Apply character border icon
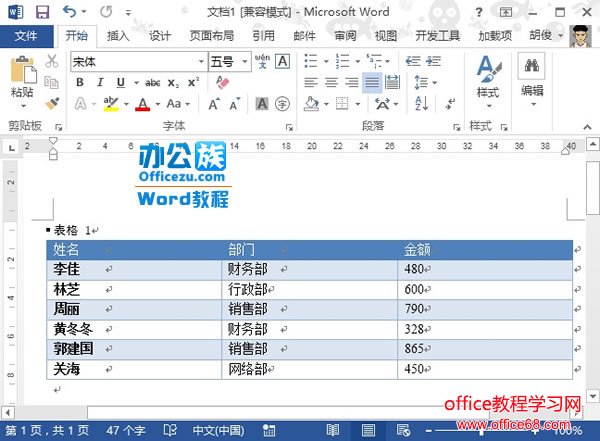 pyautogui.click(x=283, y=61)
